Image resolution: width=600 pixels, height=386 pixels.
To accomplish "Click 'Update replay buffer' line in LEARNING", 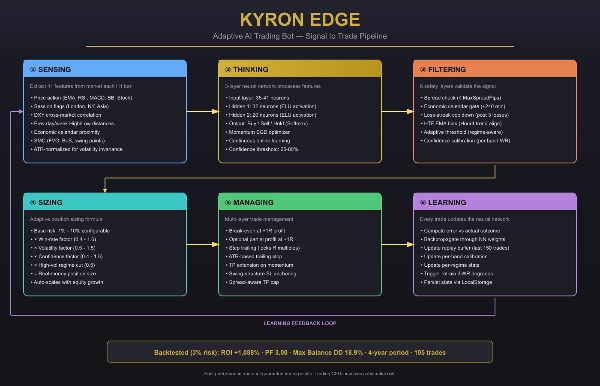I will coord(465,248).
